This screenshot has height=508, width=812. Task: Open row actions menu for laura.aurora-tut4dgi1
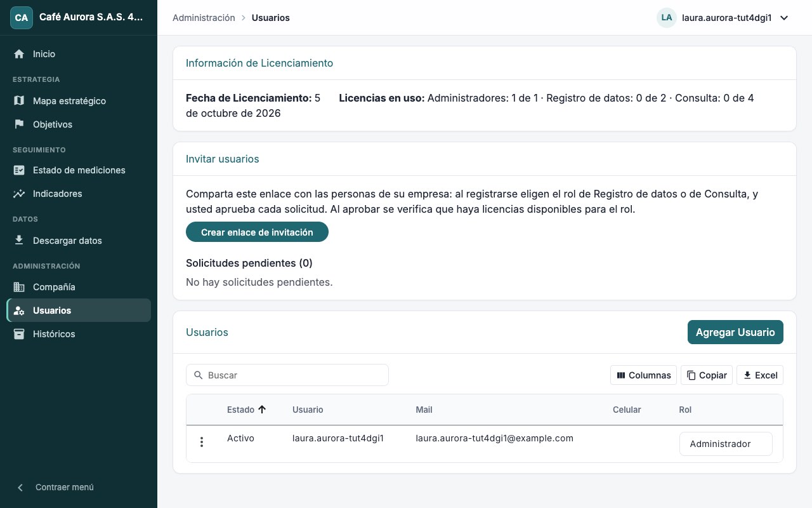point(202,442)
